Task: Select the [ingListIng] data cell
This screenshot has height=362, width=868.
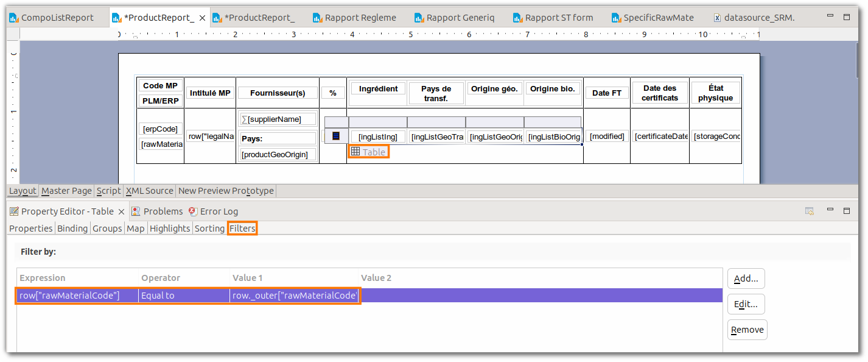Action: (x=378, y=137)
